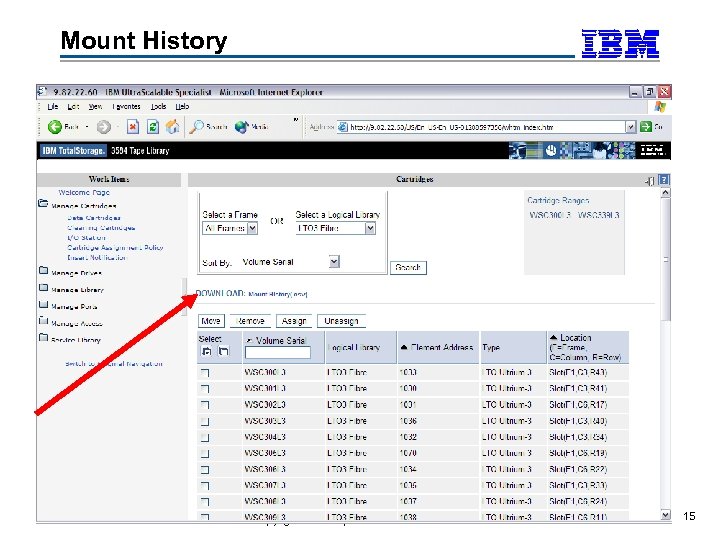The height and width of the screenshot is (540, 720).
Task: Open the address bar history dropdown
Action: [x=631, y=127]
